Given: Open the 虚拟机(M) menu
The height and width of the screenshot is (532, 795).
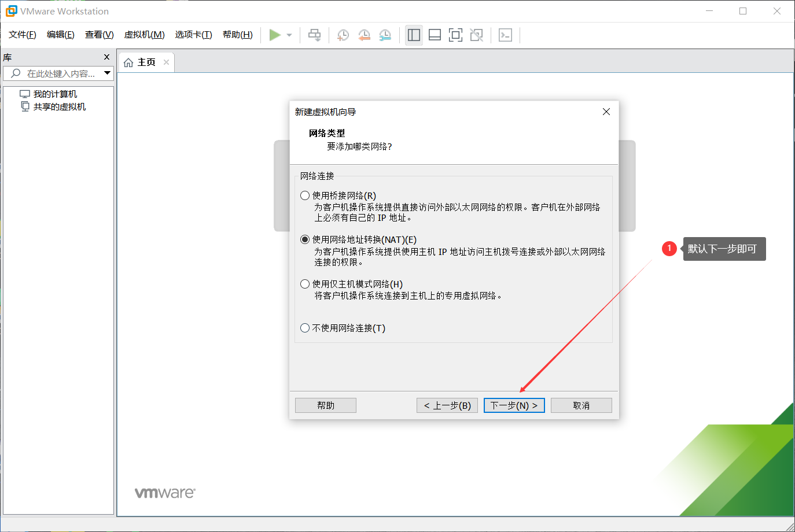Looking at the screenshot, I should tap(145, 35).
